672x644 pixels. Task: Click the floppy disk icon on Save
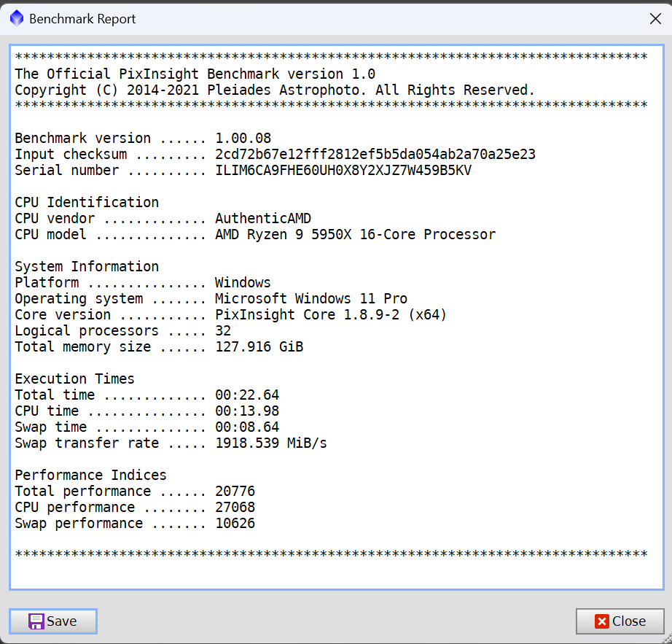36,621
